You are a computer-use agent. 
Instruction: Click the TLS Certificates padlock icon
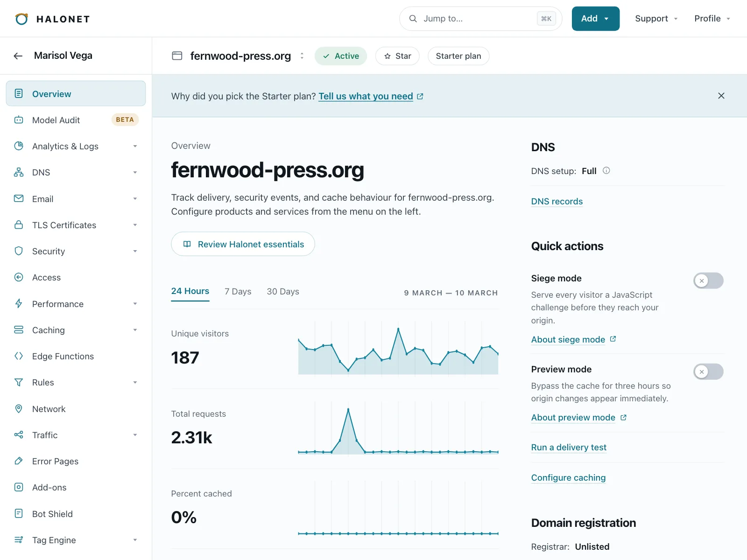(x=19, y=225)
